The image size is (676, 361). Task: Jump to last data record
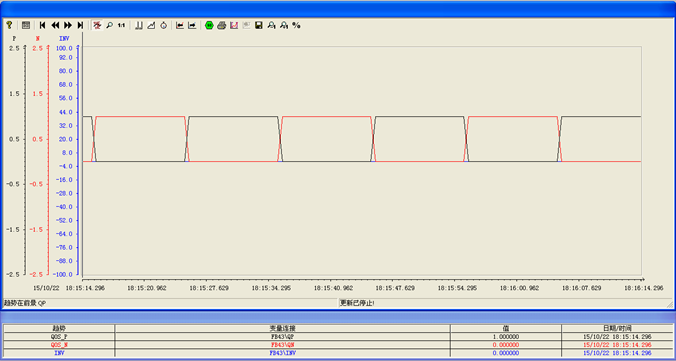coord(80,25)
